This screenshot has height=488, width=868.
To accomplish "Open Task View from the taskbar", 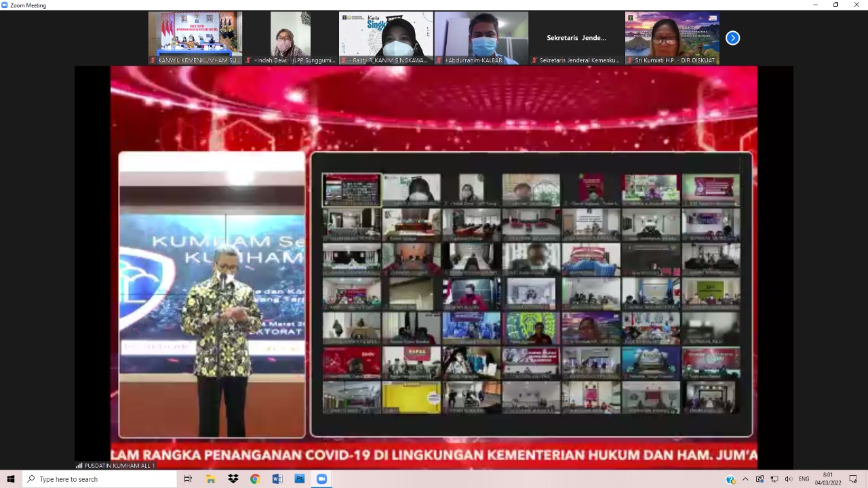I will click(x=188, y=479).
